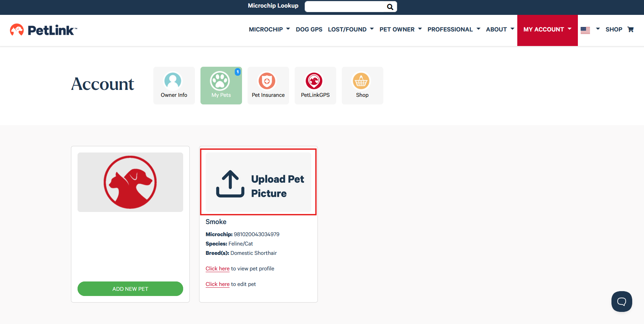This screenshot has height=324, width=644.
Task: Expand the ABOUT dropdown menu
Action: click(x=500, y=29)
